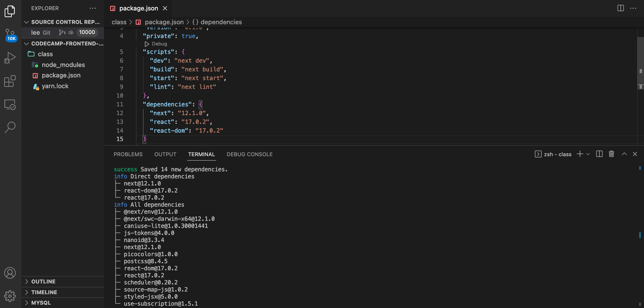Switch to Debug Console tab

pyautogui.click(x=250, y=154)
